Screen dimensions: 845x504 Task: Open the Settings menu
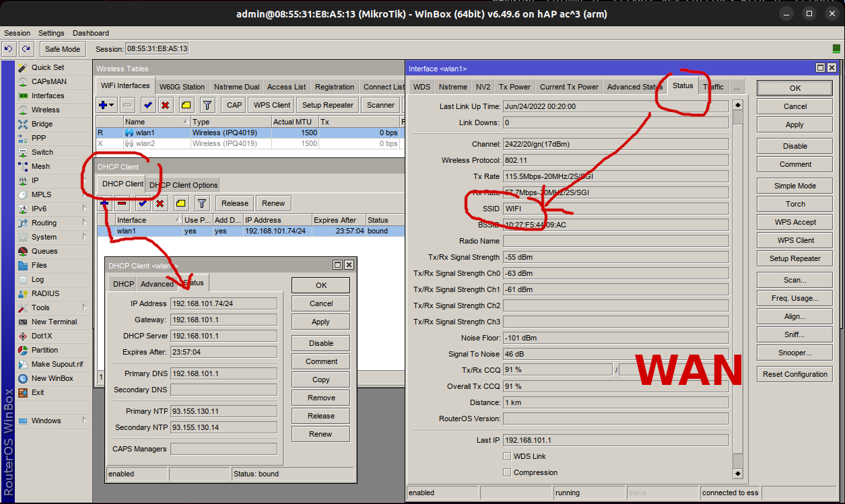51,33
